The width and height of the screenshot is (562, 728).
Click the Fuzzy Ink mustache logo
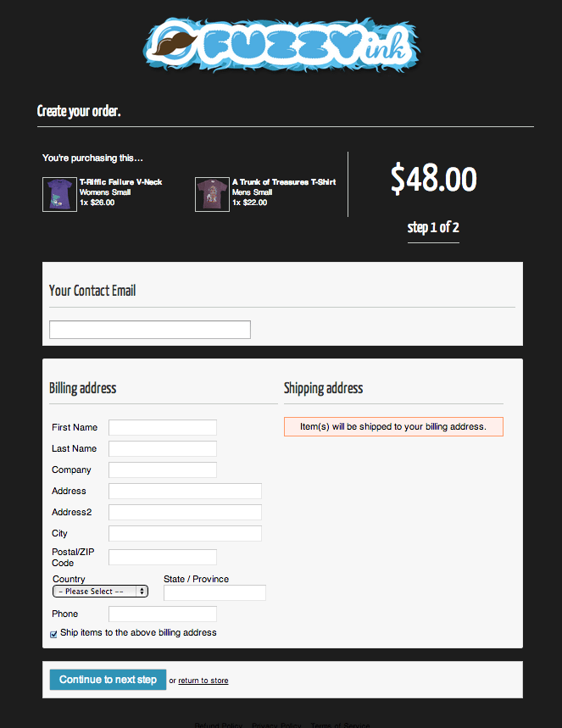coord(281,45)
